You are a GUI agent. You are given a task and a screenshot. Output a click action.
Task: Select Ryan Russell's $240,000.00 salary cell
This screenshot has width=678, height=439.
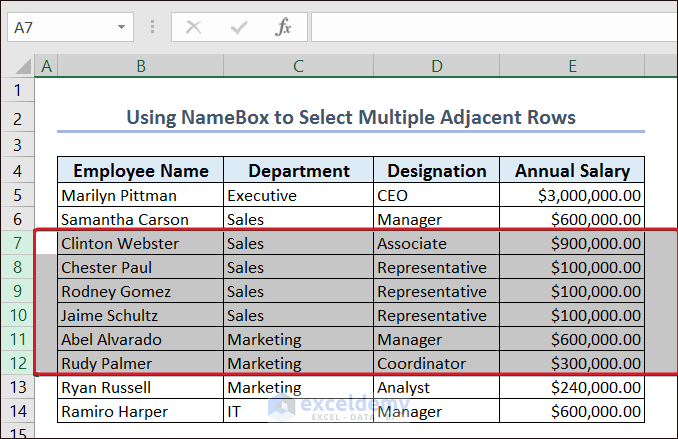click(x=572, y=387)
